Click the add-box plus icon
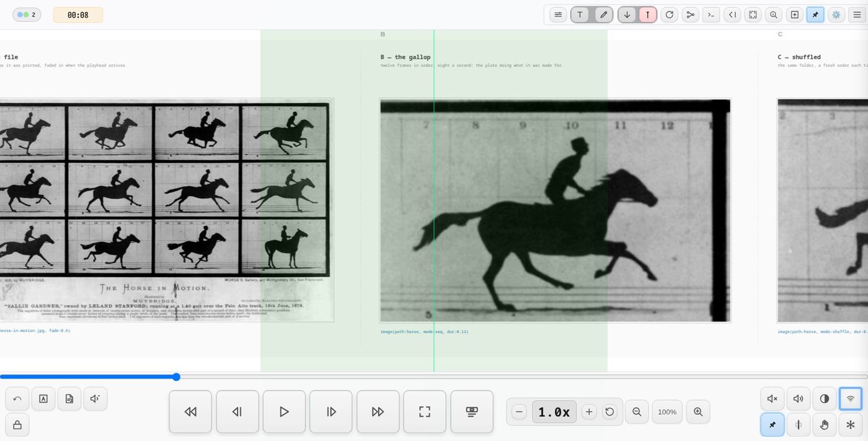Viewport: 868px width, 441px height. [x=794, y=15]
